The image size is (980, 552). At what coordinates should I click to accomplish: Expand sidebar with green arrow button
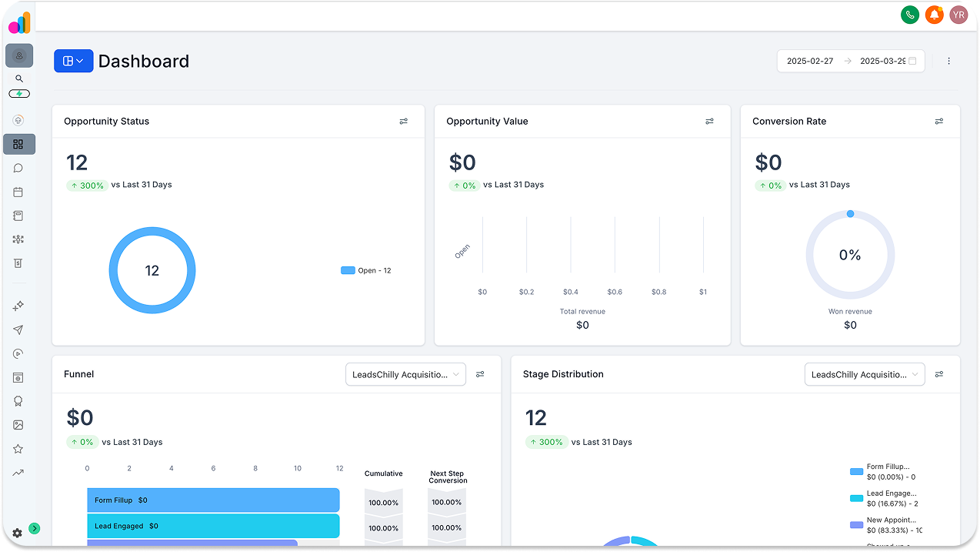pyautogui.click(x=35, y=528)
